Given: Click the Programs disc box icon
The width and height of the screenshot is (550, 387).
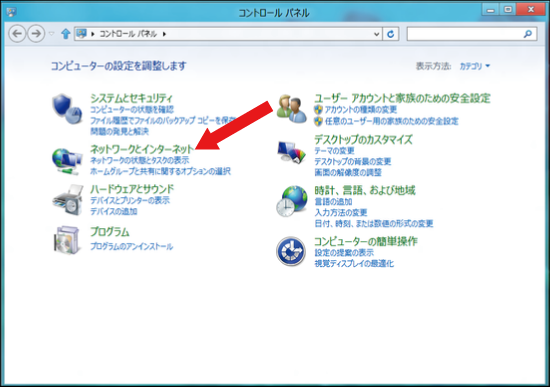Looking at the screenshot, I should 66,240.
